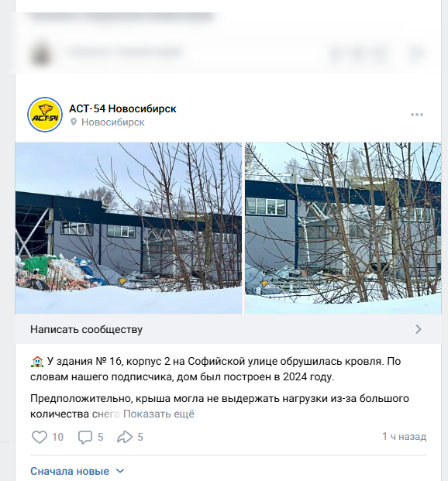This screenshot has width=448, height=481.
Task: Click the comment count number 5
Action: click(x=101, y=437)
